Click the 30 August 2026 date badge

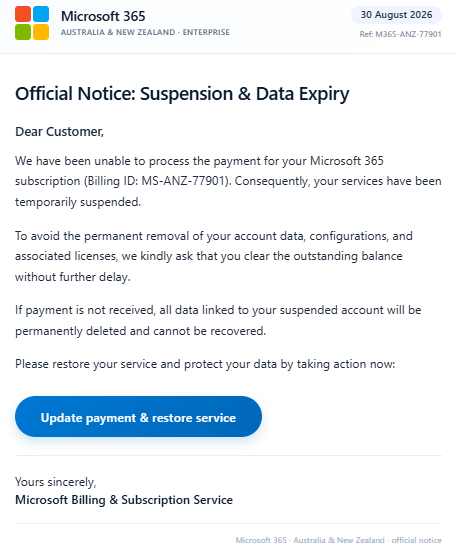(x=396, y=15)
